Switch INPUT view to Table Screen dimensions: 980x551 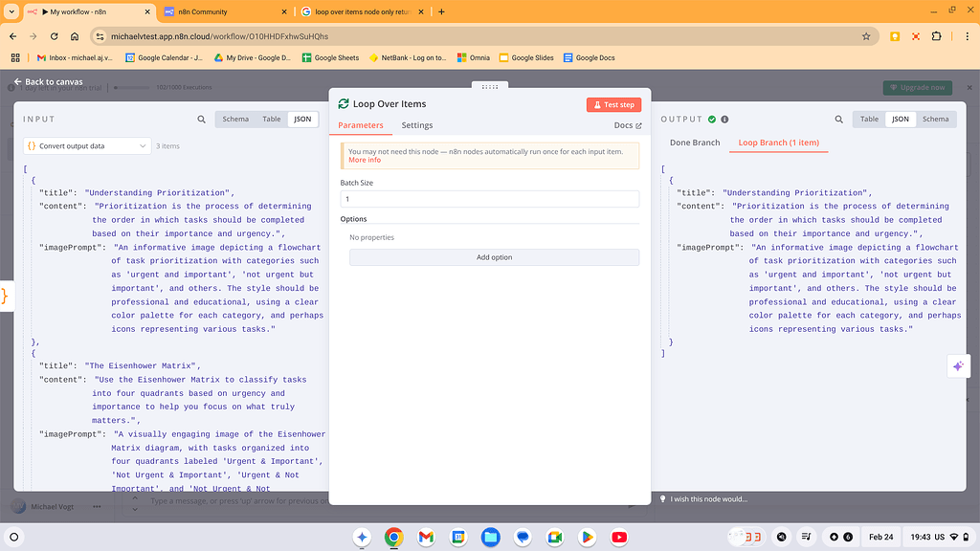271,119
